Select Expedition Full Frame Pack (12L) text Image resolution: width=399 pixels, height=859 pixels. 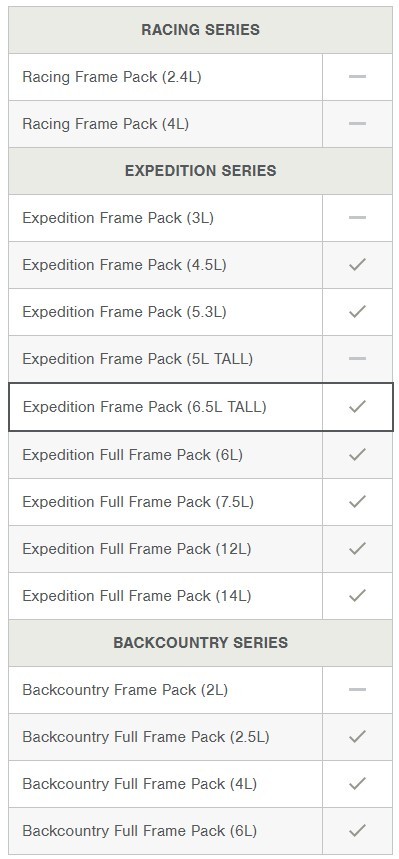tap(136, 549)
